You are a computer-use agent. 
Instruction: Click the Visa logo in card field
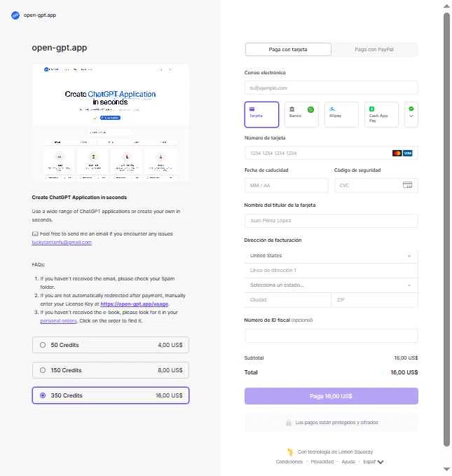(407, 153)
